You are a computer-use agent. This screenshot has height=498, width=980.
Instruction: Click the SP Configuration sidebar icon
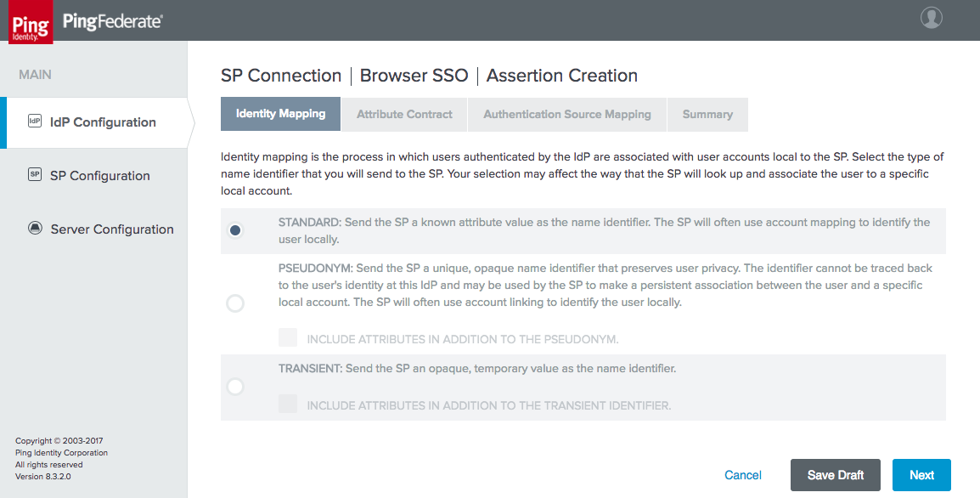(35, 174)
